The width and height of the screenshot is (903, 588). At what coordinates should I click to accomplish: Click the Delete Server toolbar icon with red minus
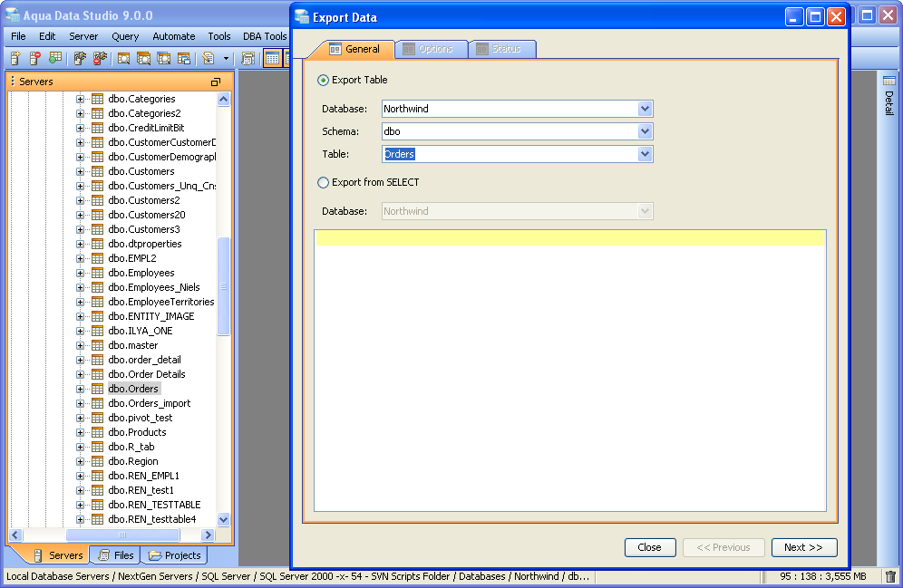coord(35,58)
